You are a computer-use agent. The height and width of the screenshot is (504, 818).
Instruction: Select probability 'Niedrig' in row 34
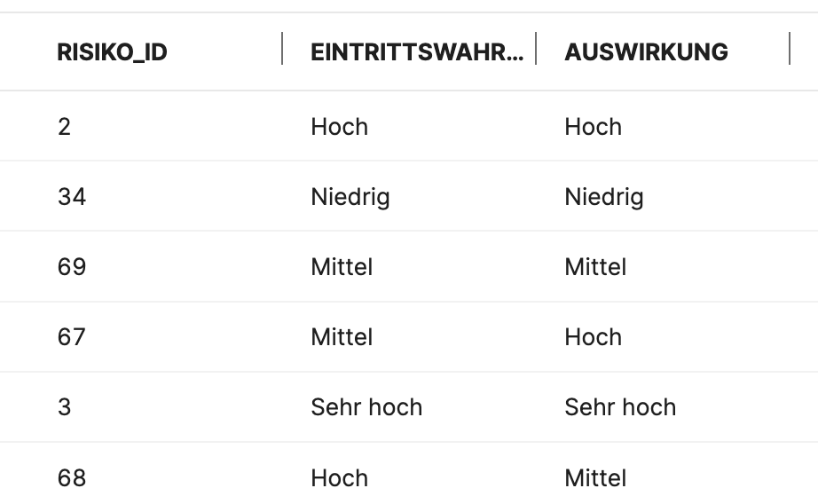coord(350,197)
